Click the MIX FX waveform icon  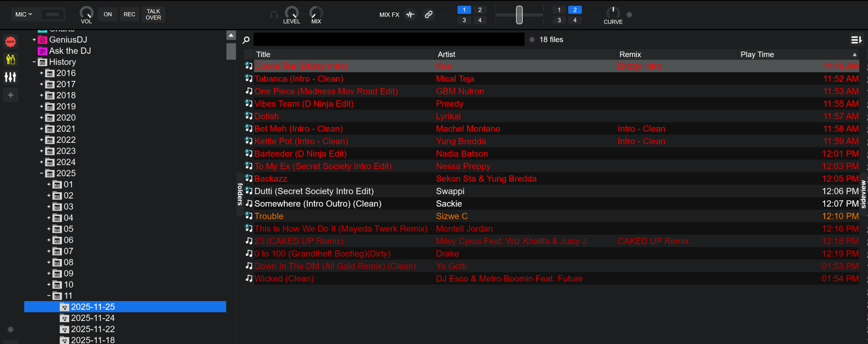coord(410,14)
